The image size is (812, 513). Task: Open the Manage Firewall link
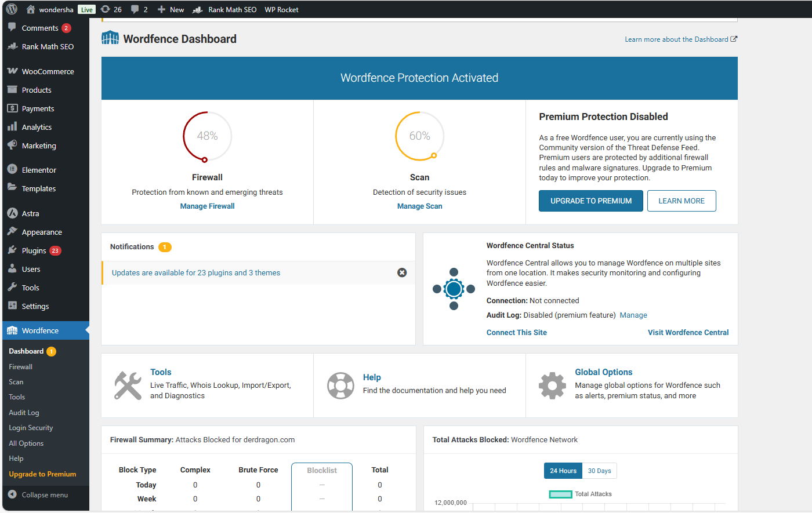click(x=207, y=206)
